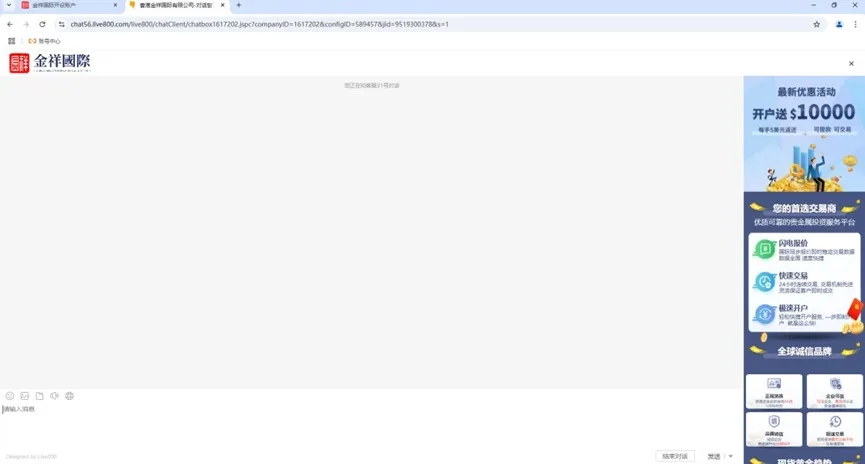Close the chat panel with X
This screenshot has width=865, height=464.
pos(851,63)
